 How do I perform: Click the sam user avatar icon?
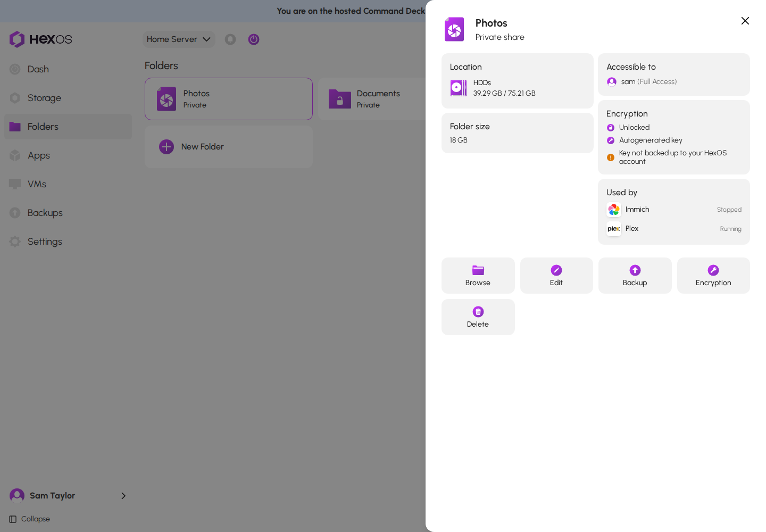pos(612,81)
